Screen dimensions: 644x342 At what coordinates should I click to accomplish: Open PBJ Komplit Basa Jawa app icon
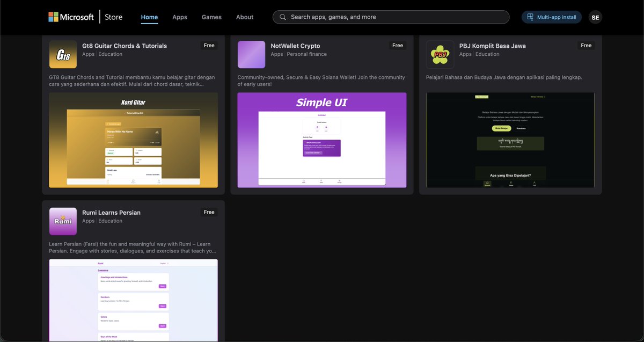click(x=440, y=55)
